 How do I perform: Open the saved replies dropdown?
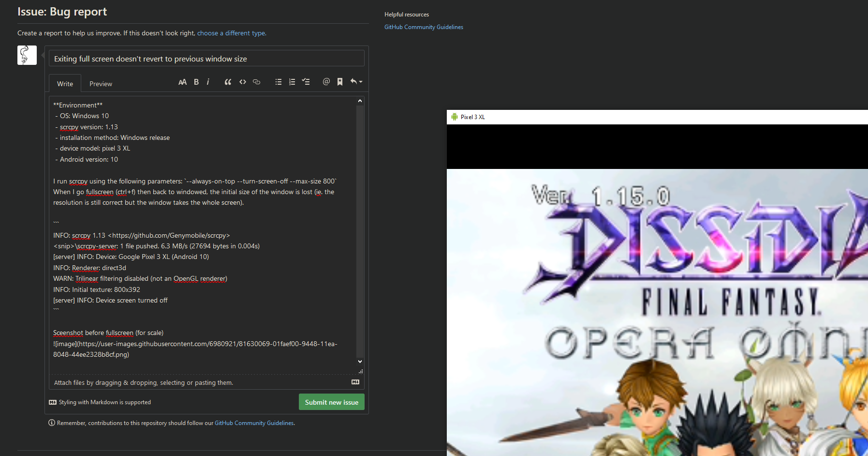pyautogui.click(x=356, y=82)
